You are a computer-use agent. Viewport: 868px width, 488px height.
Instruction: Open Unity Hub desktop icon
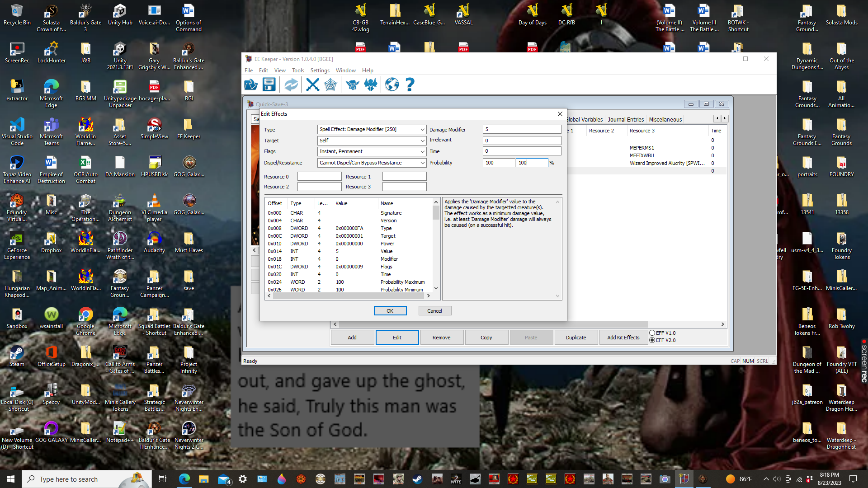(120, 15)
